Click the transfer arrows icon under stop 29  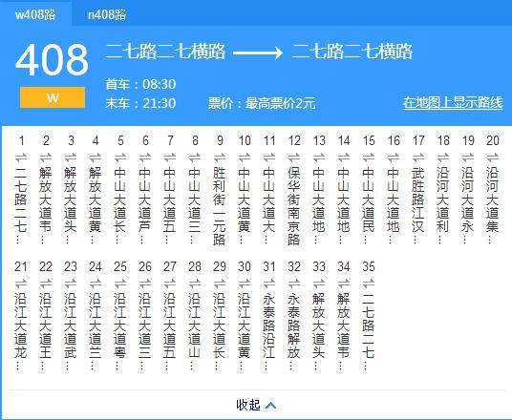220,283
